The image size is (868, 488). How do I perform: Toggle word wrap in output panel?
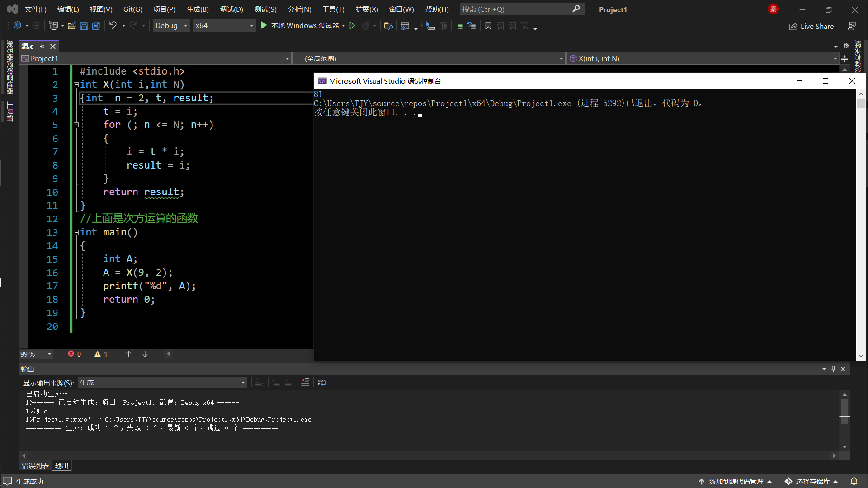pos(322,382)
